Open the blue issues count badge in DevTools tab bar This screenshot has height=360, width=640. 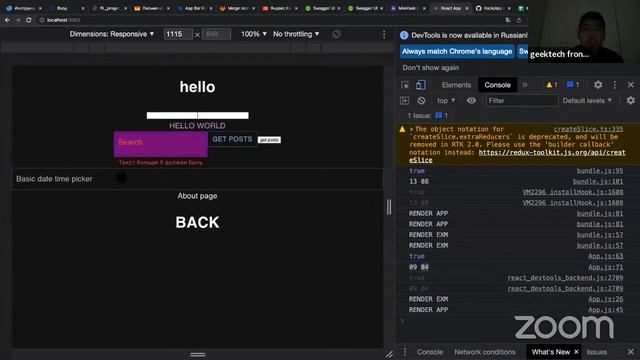[x=573, y=85]
